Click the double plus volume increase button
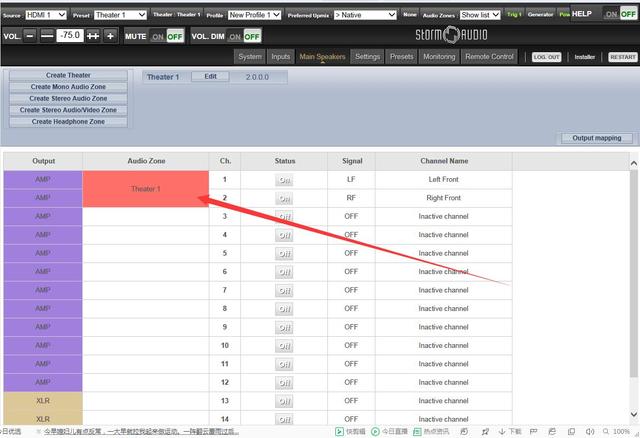The height and width of the screenshot is (438, 640). 93,35
